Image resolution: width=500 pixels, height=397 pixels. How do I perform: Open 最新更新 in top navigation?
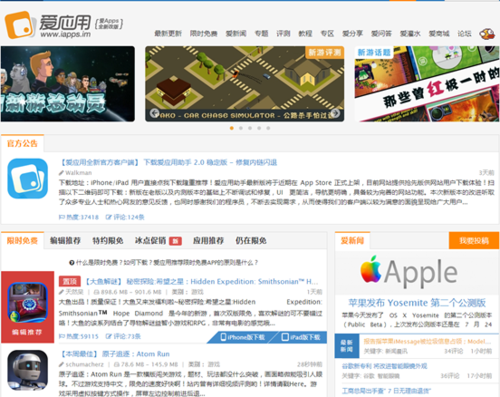(168, 33)
